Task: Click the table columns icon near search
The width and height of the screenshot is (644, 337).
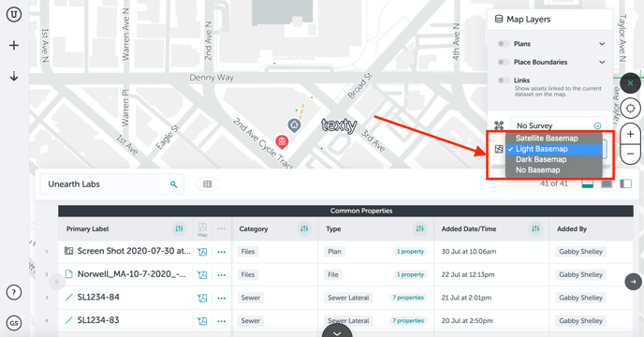Action: click(208, 184)
